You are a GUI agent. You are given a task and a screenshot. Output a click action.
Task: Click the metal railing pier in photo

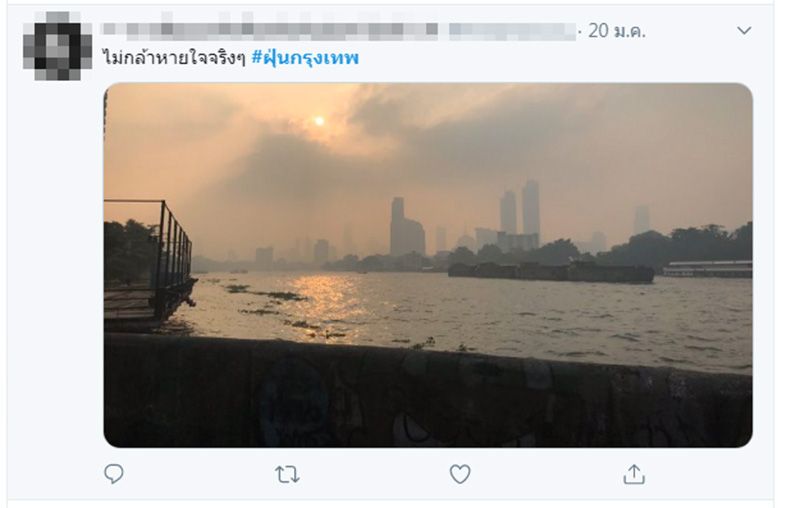[148, 263]
